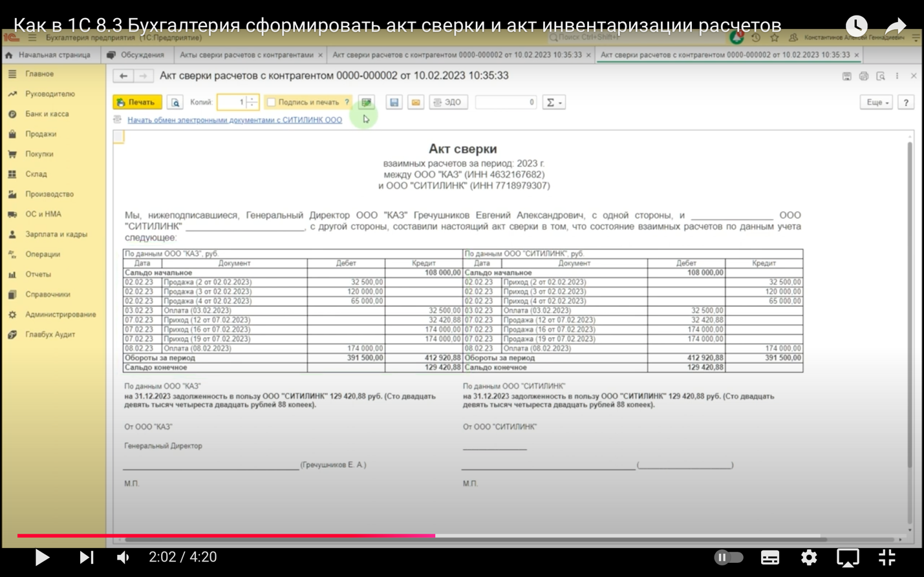Click the save icon in the form header
Viewport: 924px width, 577px height.
point(846,76)
